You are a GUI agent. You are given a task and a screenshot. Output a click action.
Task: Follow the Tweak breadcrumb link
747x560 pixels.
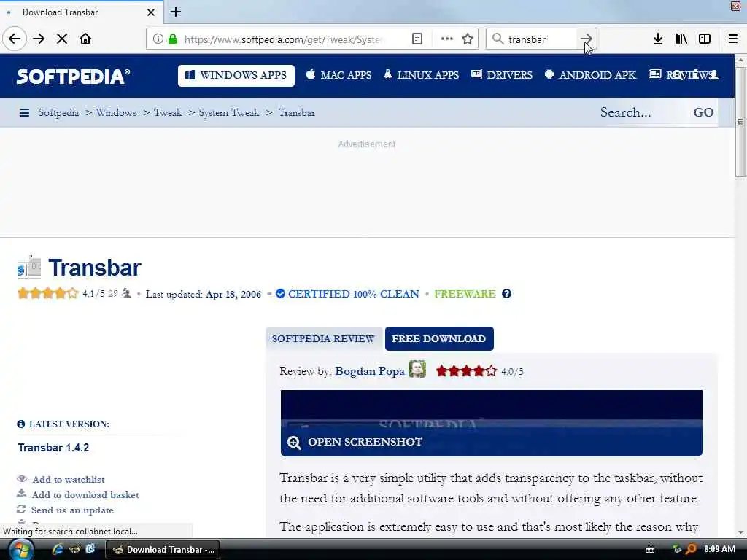(168, 113)
